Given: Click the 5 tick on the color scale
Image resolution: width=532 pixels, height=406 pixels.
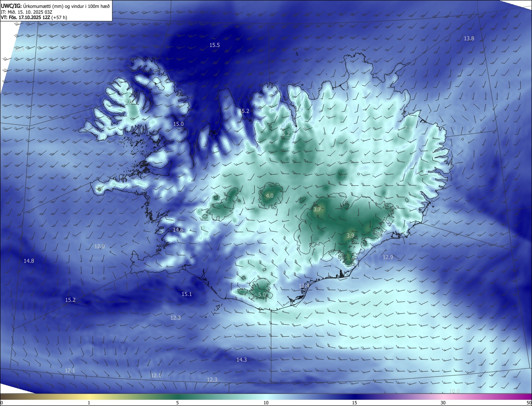Looking at the screenshot, I should pyautogui.click(x=177, y=403).
